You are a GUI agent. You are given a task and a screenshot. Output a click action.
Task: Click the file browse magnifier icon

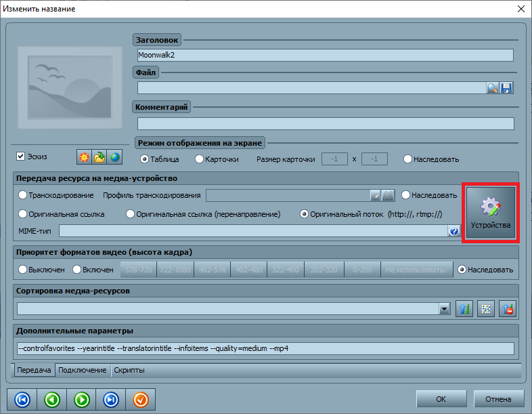tap(493, 87)
